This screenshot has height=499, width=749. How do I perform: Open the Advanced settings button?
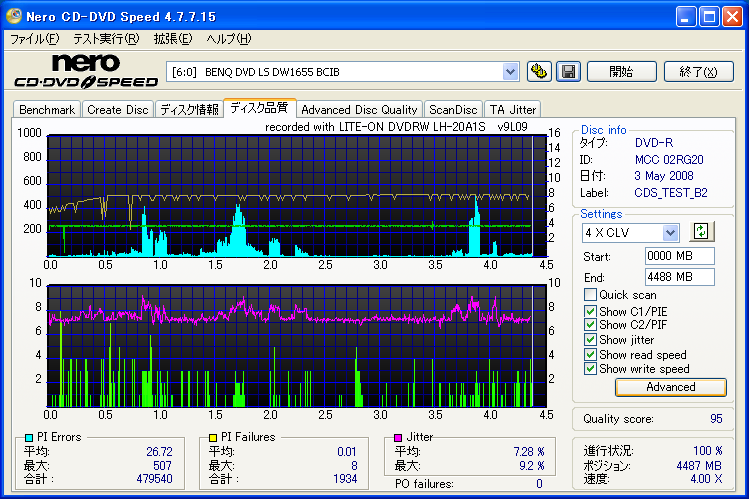(x=670, y=387)
